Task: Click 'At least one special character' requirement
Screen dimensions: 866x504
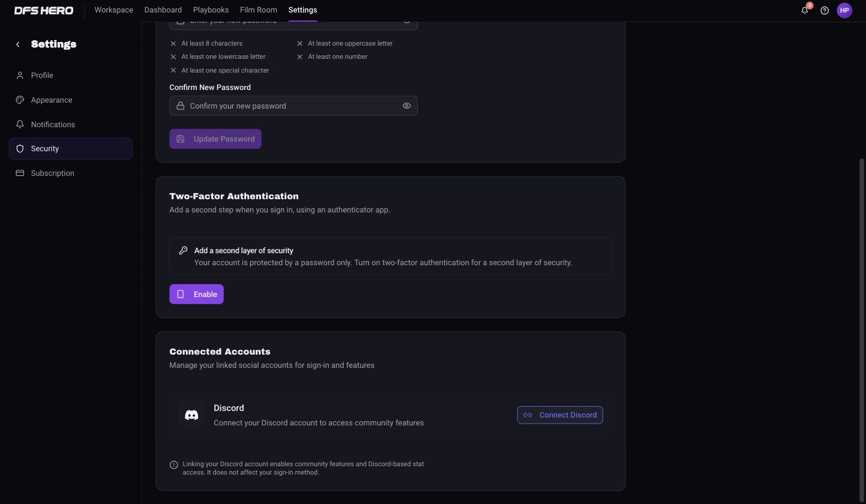Action: point(225,70)
